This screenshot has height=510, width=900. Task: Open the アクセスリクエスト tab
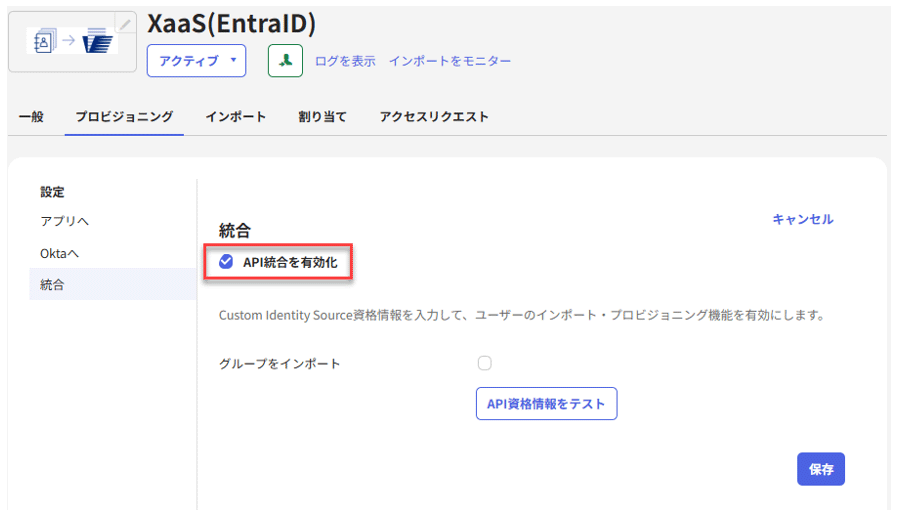(434, 117)
